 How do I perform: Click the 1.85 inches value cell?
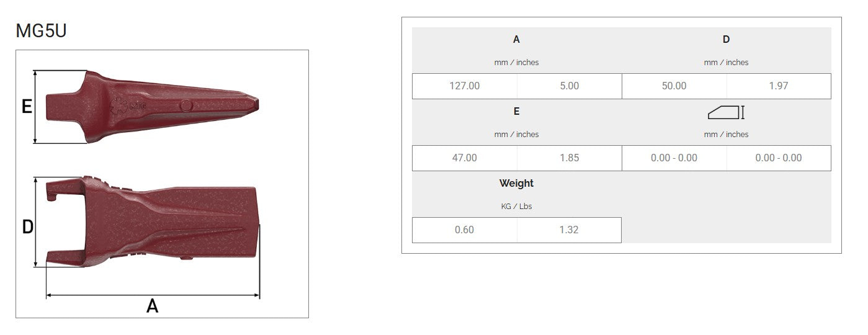point(569,158)
